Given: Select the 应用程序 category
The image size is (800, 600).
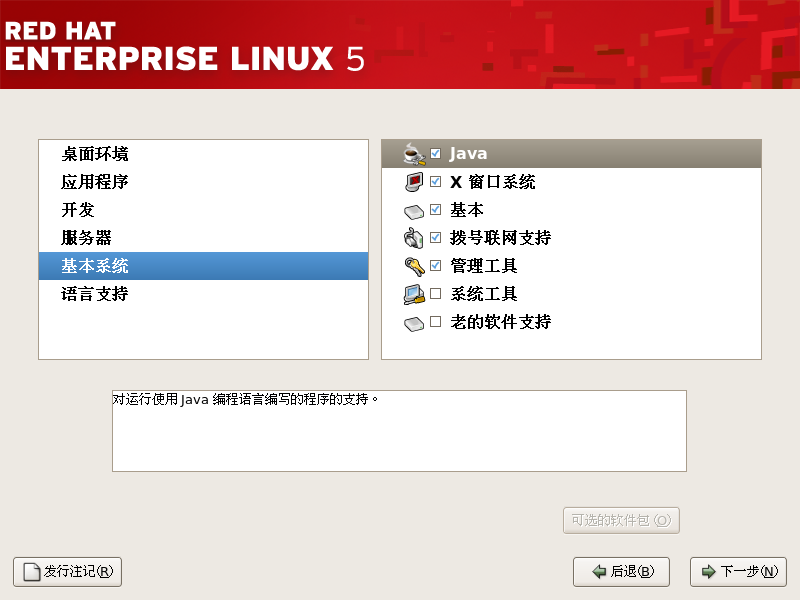Looking at the screenshot, I should [x=95, y=182].
